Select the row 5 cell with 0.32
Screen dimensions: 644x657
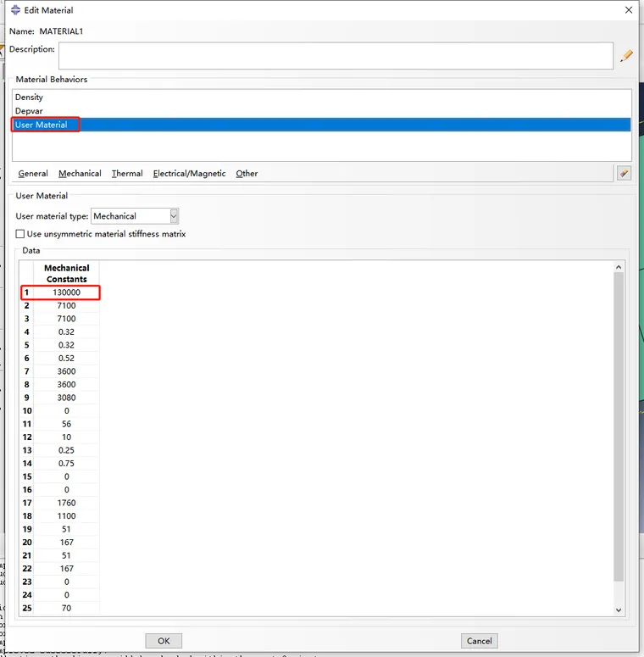[x=67, y=345]
